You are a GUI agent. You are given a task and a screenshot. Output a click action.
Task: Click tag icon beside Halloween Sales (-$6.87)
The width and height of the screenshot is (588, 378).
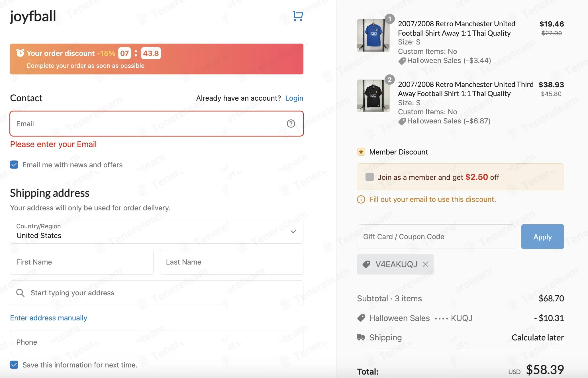[402, 121]
